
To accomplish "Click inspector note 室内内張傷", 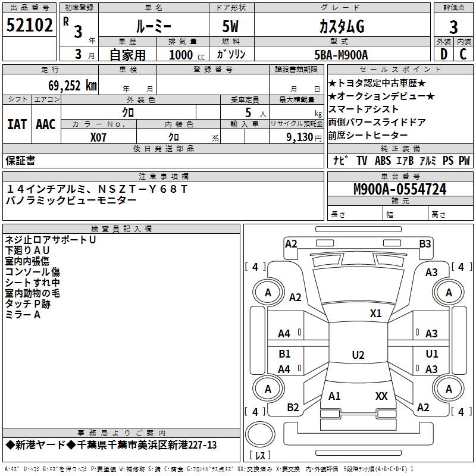I will click(27, 261).
